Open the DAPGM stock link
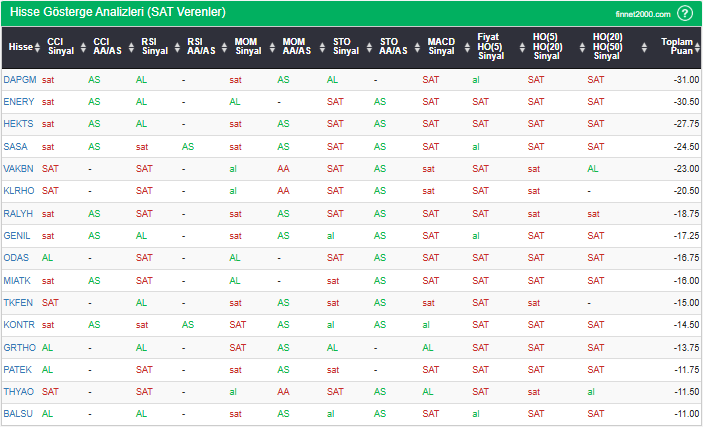Screen dimensions: 703x427 click(x=19, y=79)
